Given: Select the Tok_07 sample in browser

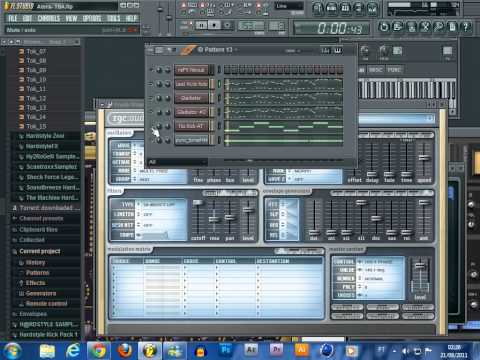Looking at the screenshot, I should (x=36, y=51).
